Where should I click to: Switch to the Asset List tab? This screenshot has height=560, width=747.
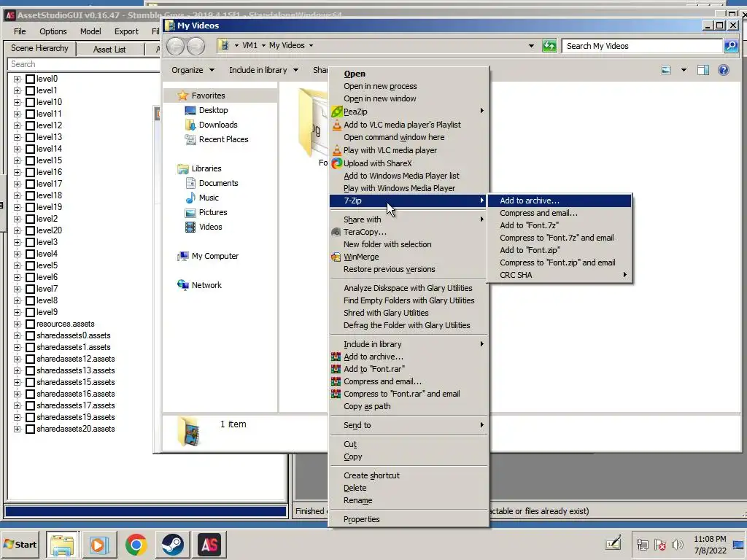coord(109,49)
